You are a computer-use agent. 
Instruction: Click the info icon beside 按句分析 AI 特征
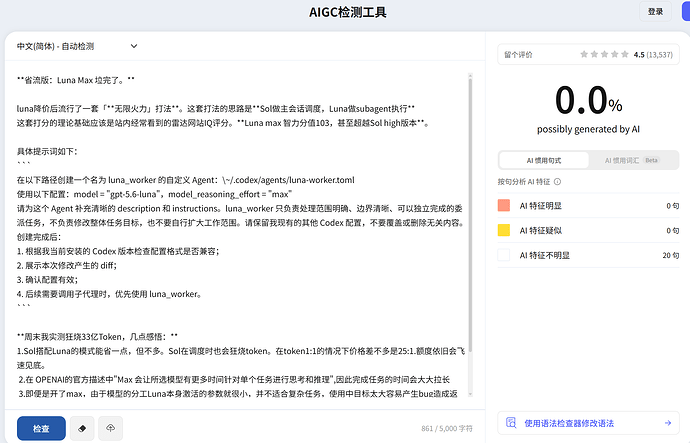pos(557,182)
